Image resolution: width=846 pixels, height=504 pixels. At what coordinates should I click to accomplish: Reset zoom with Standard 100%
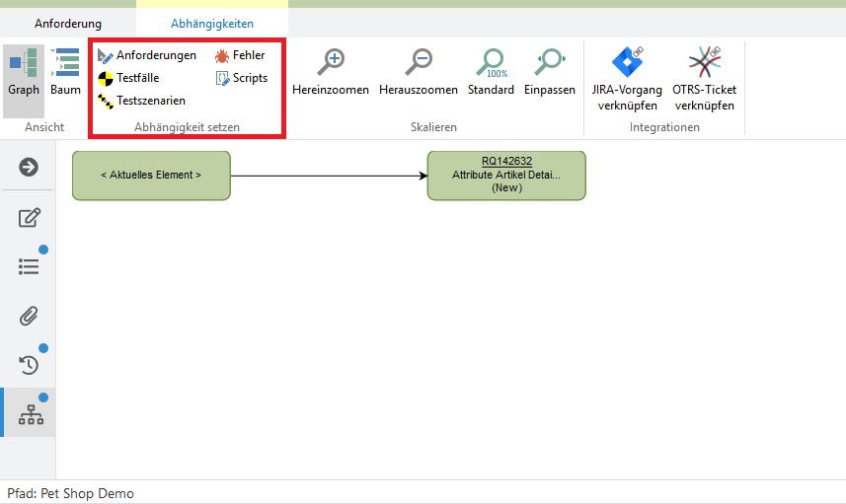point(491,73)
